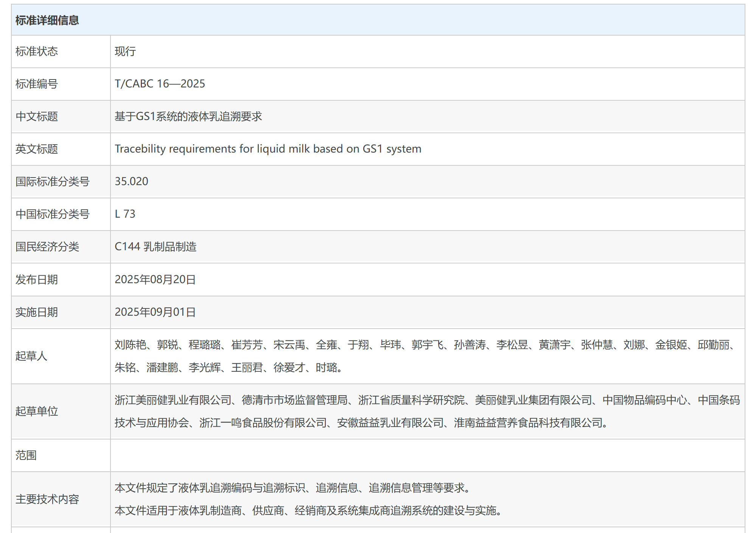Click the English title Tracebility requirements text

[268, 149]
